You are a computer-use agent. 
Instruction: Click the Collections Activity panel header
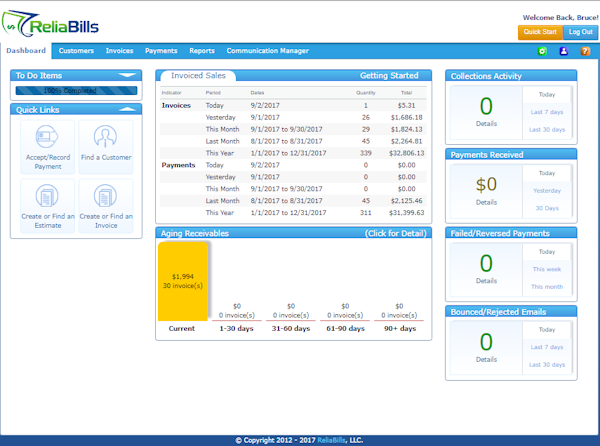(511, 76)
